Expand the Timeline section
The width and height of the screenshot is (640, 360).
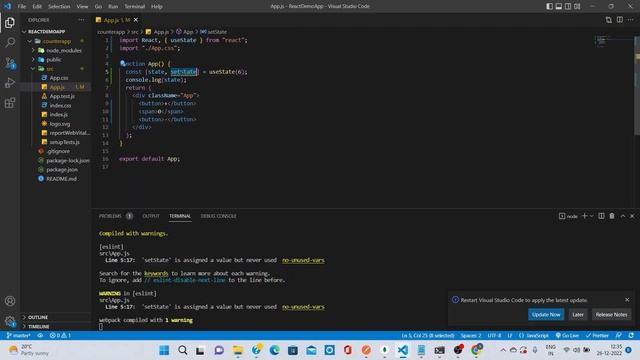click(x=38, y=327)
